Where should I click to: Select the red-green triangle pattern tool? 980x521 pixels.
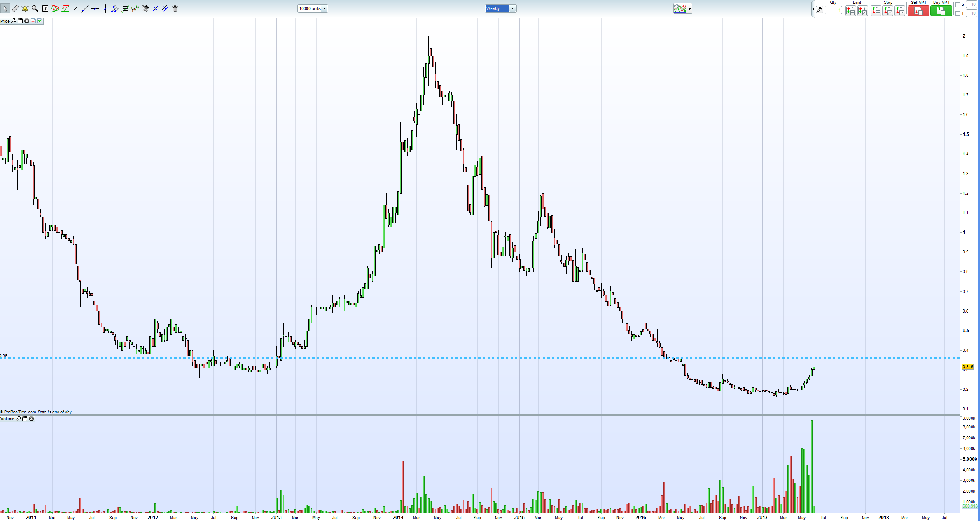coord(55,8)
